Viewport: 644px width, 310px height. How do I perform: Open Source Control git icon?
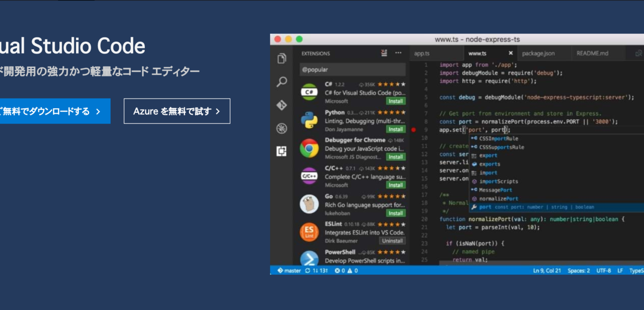[282, 105]
